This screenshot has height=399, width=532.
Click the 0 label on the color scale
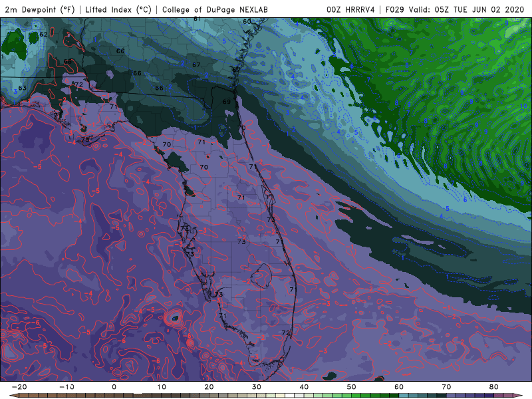(114, 387)
